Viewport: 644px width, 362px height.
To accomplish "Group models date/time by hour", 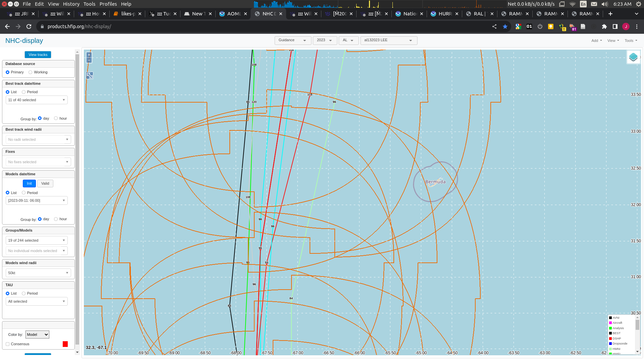I will (56, 219).
